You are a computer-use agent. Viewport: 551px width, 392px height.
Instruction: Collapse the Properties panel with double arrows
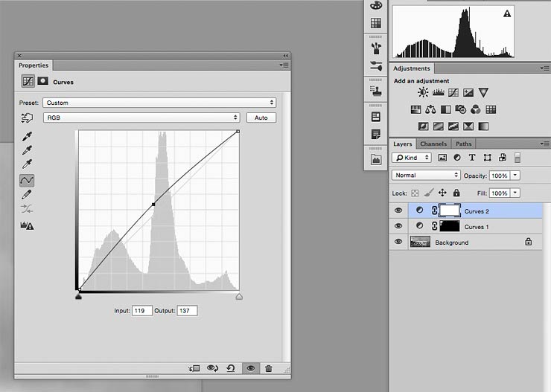pyautogui.click(x=286, y=56)
